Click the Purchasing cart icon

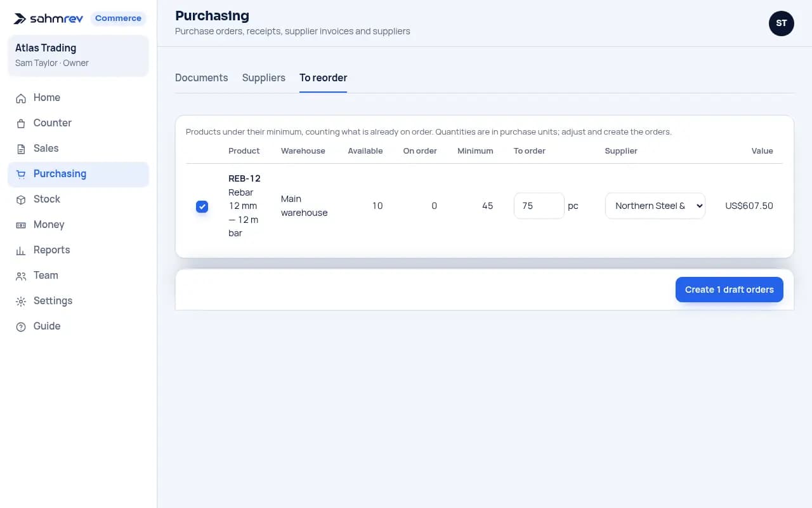tap(21, 174)
